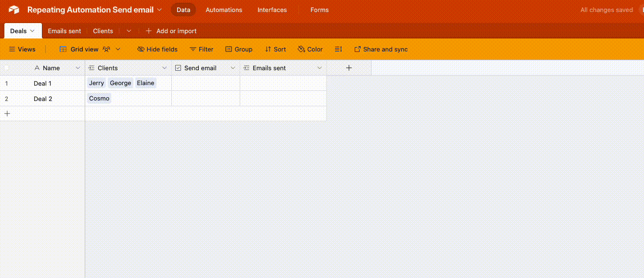644x278 pixels.
Task: Open the Sort settings
Action: [x=275, y=49]
